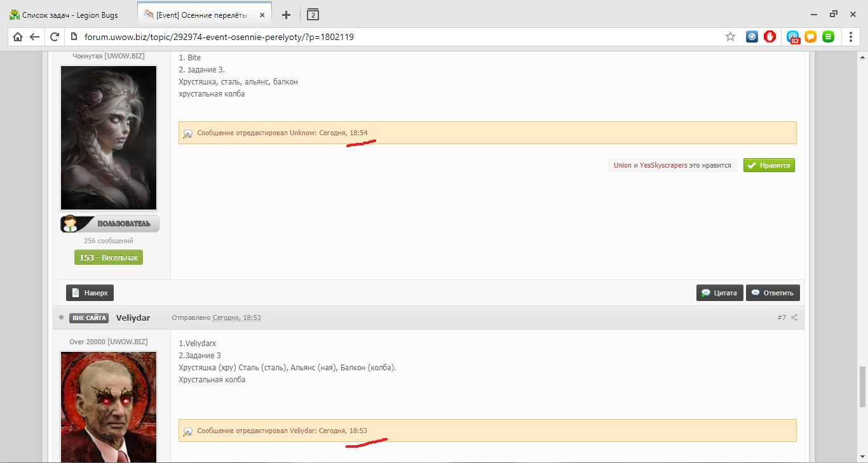Open the yellow chat extension icon
The width and height of the screenshot is (868, 463).
(x=810, y=37)
